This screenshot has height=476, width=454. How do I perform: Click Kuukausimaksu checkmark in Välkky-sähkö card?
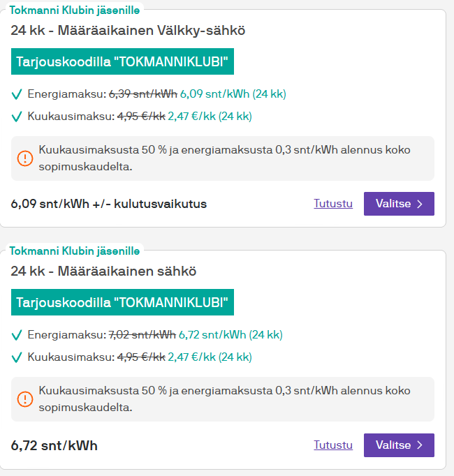(17, 117)
